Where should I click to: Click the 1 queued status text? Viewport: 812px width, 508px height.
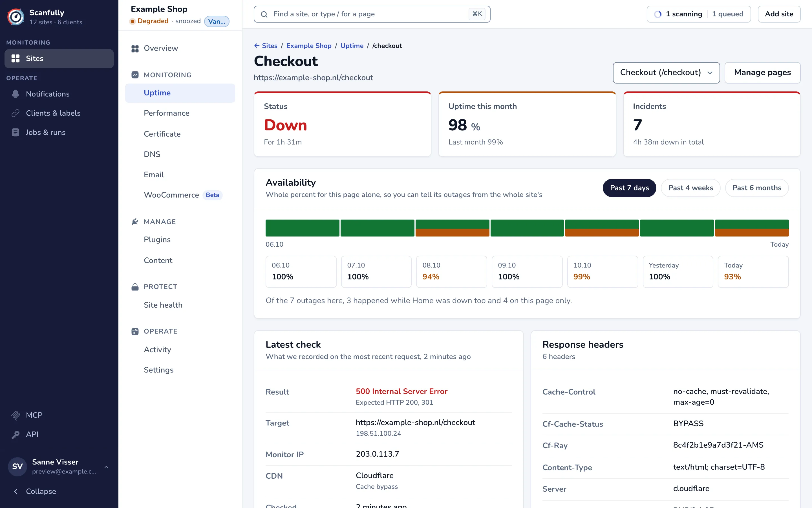(727, 14)
